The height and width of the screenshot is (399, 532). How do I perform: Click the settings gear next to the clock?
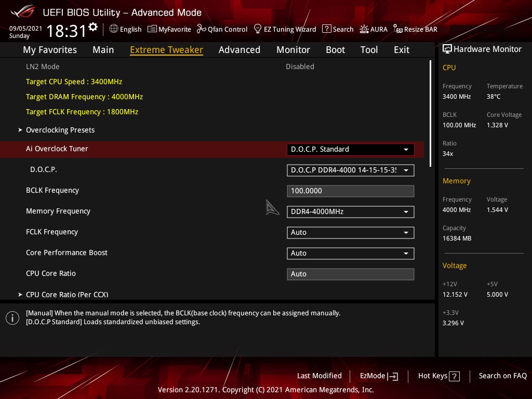coord(93,27)
